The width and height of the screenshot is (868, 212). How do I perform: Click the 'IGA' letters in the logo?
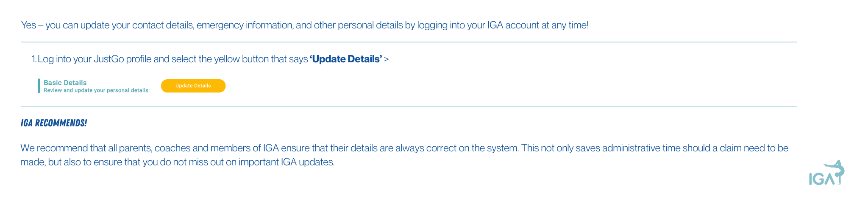(x=821, y=179)
